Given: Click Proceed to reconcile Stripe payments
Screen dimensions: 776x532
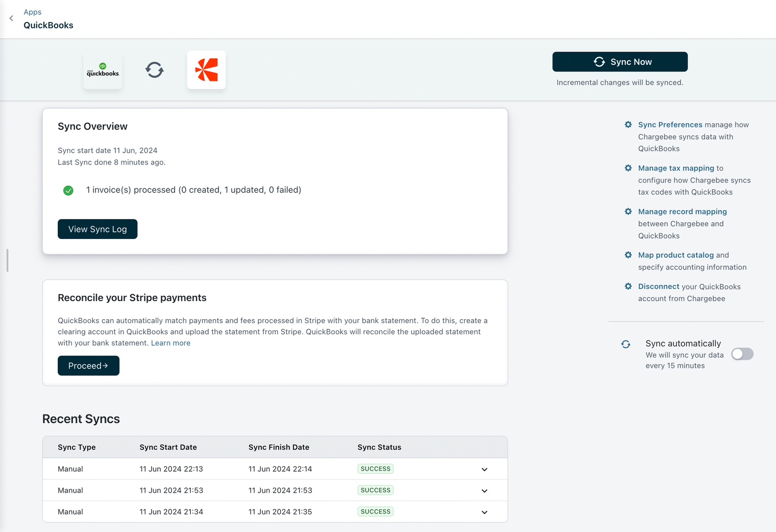Looking at the screenshot, I should point(88,366).
